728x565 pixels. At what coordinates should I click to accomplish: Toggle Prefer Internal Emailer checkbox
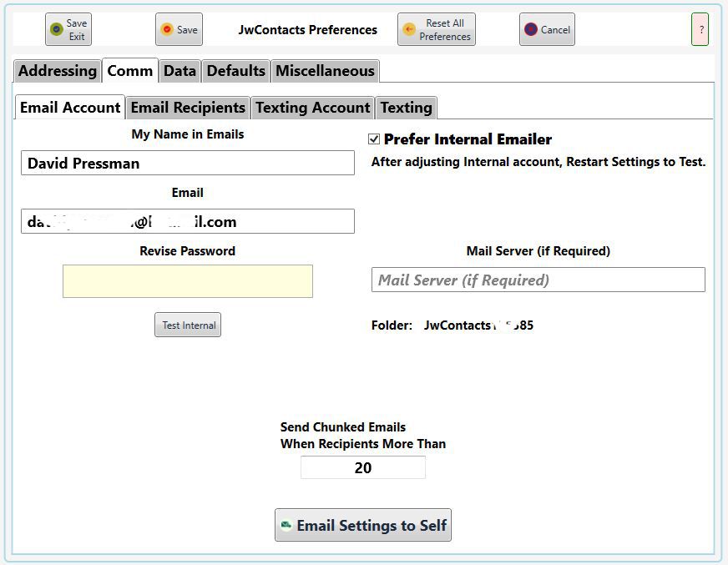pos(374,139)
